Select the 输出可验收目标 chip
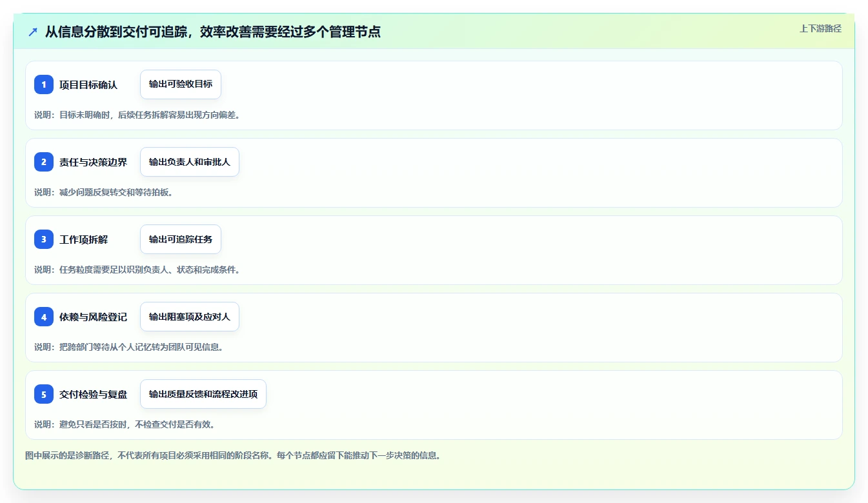Screen dimensions: 868x503 (181, 84)
